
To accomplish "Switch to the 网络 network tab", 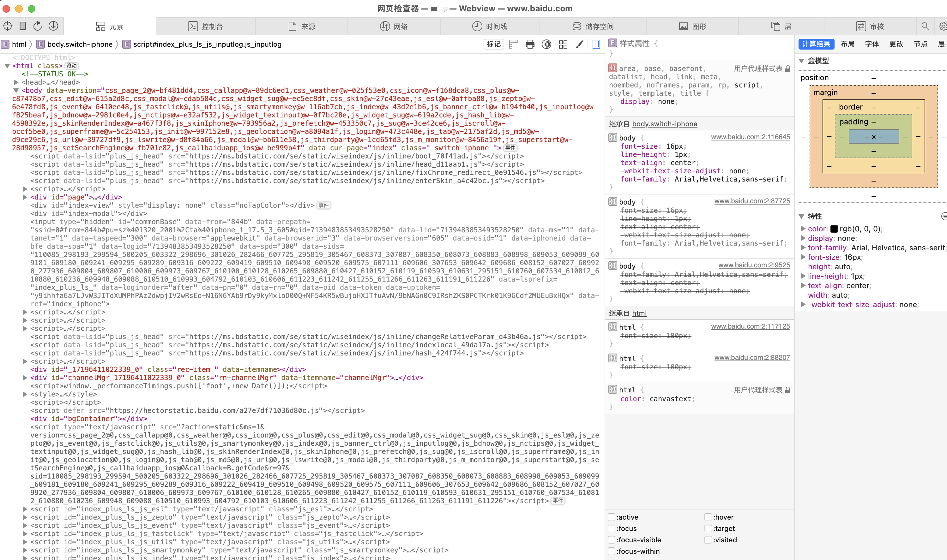I will coord(394,26).
